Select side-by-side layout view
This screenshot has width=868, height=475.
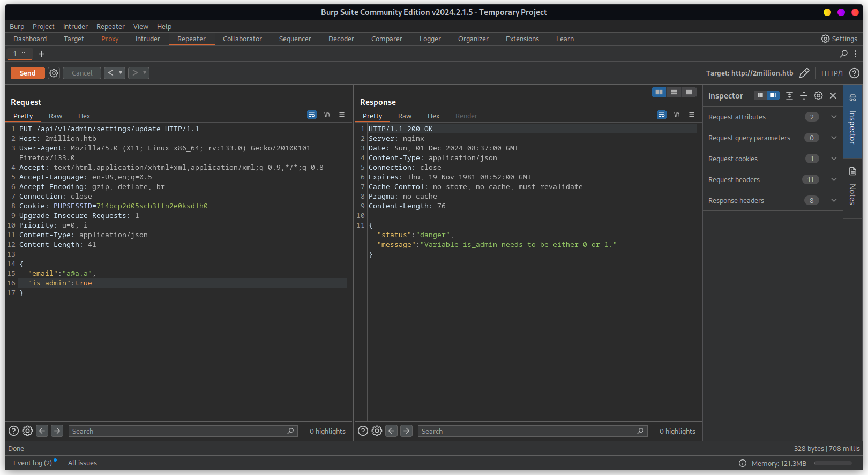[659, 92]
